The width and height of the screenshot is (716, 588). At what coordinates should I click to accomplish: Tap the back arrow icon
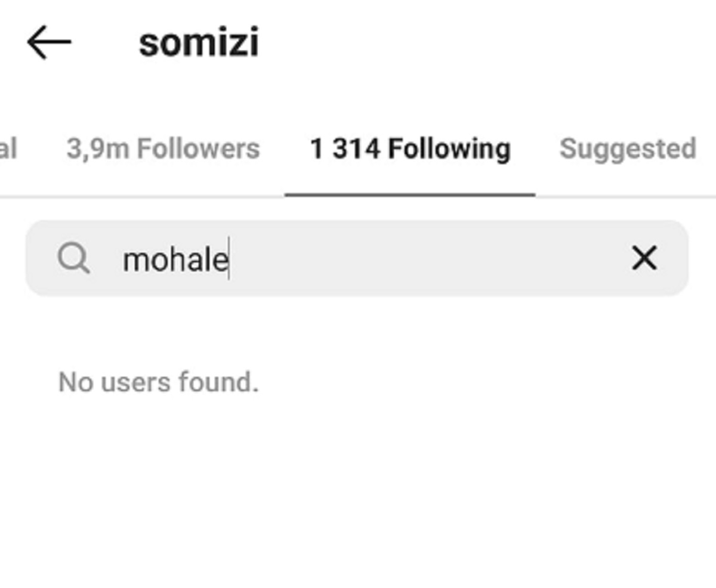[x=49, y=42]
